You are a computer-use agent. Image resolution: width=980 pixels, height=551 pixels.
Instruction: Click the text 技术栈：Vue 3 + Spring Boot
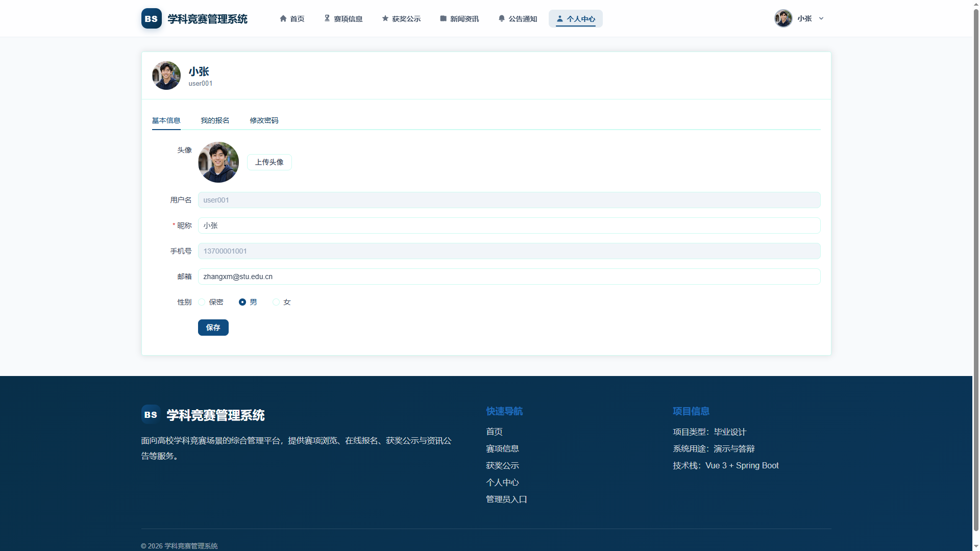tap(726, 465)
